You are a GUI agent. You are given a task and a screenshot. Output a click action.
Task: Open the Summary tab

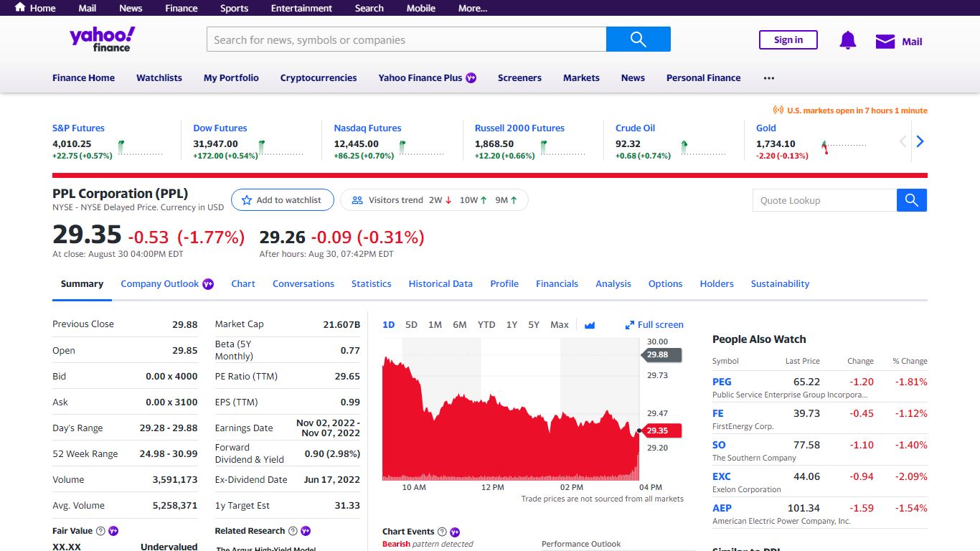[82, 284]
